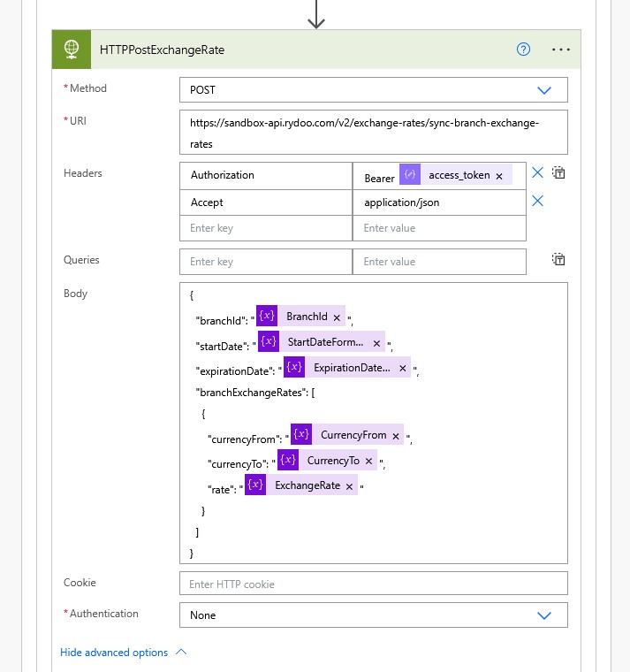
Task: Click the HTTPPostExchangeRate title
Action: pyautogui.click(x=162, y=50)
